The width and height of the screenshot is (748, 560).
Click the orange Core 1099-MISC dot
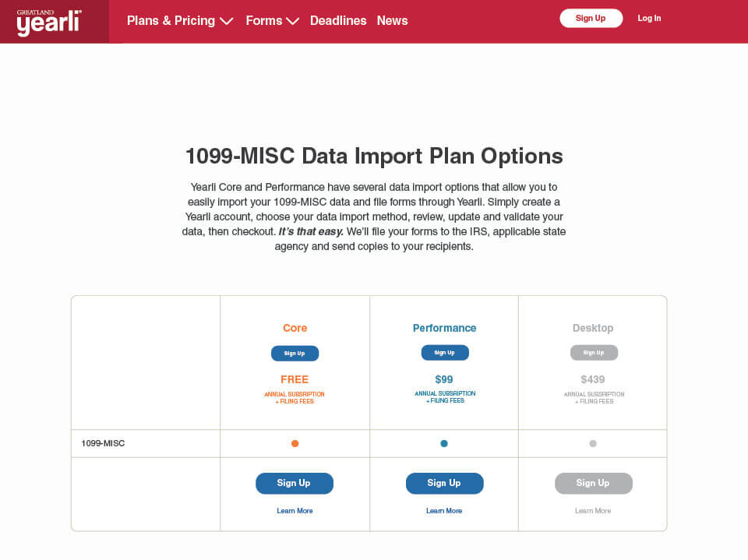click(x=295, y=444)
